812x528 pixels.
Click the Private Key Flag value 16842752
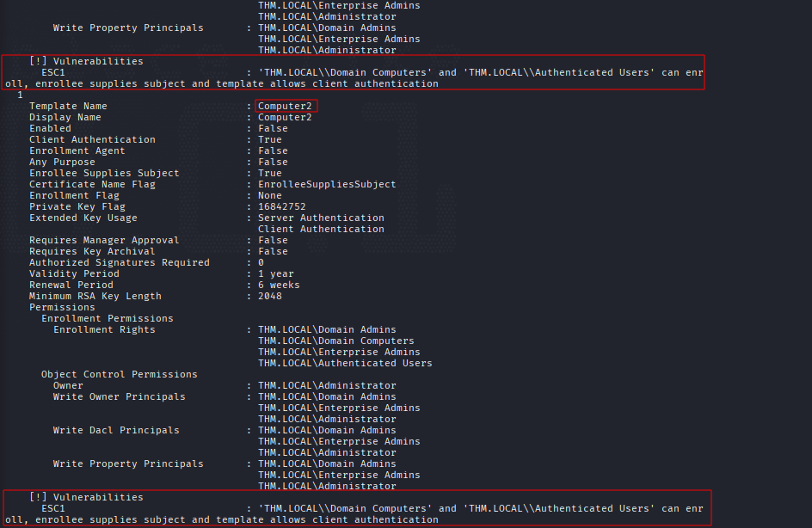pos(282,206)
